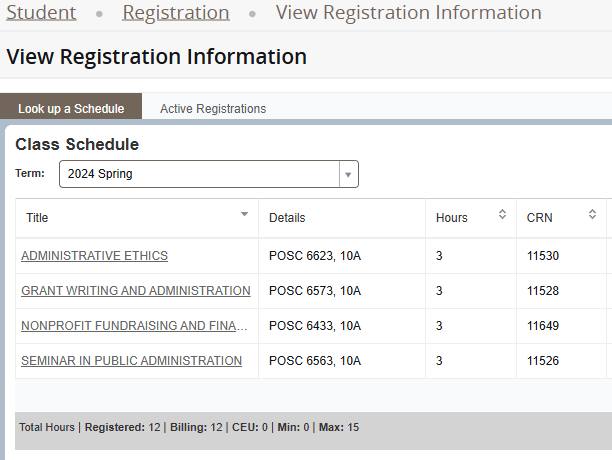Click the CRN column sort arrows icon
The height and width of the screenshot is (460, 612).
tap(592, 214)
